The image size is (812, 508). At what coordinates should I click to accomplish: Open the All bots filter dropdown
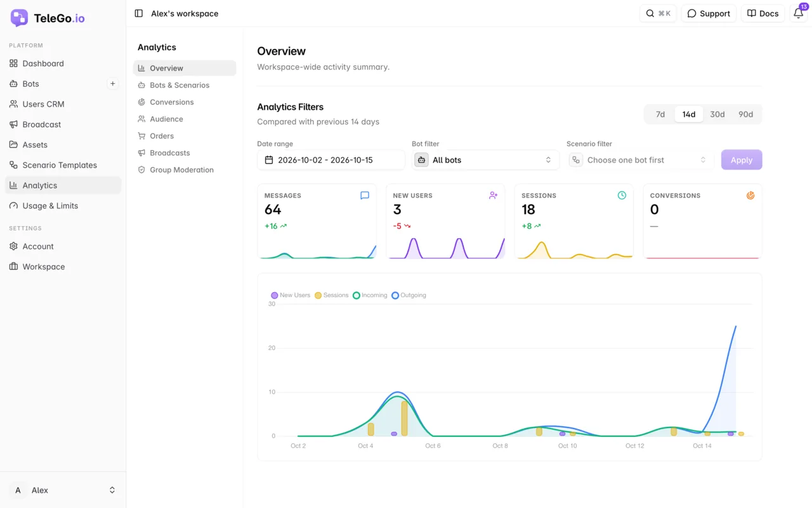(x=486, y=160)
